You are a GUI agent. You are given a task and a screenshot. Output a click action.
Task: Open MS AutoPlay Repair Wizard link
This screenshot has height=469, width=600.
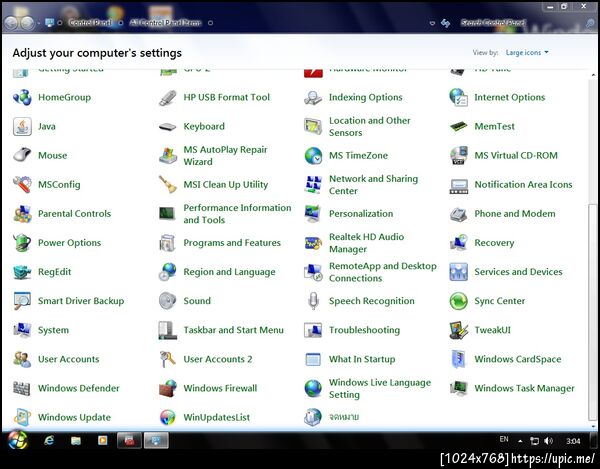(225, 156)
